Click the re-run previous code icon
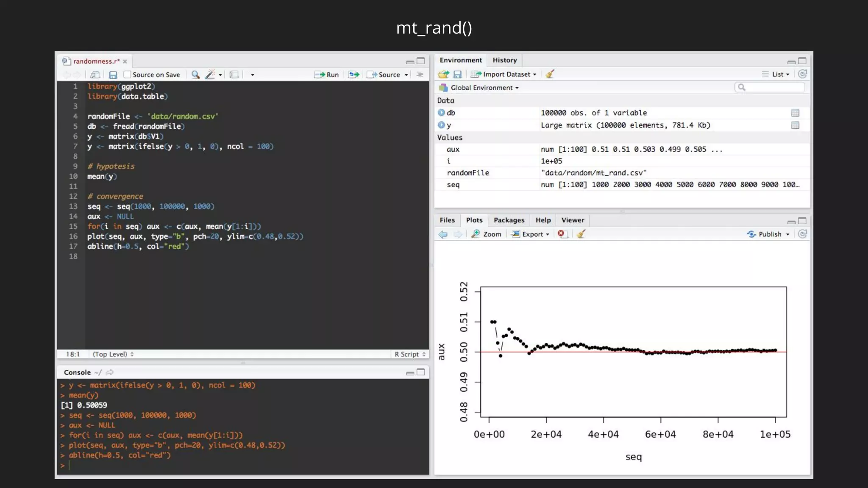The image size is (868, 488). pos(354,75)
